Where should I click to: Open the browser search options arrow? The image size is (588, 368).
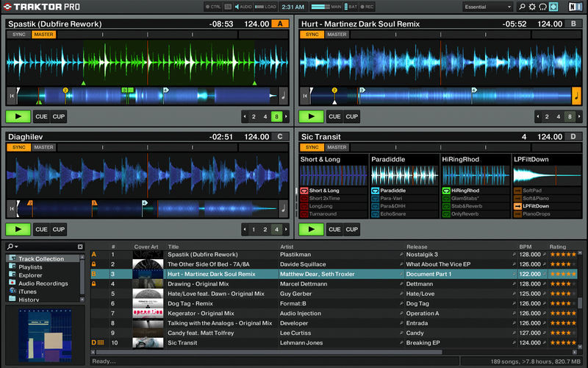(16, 247)
